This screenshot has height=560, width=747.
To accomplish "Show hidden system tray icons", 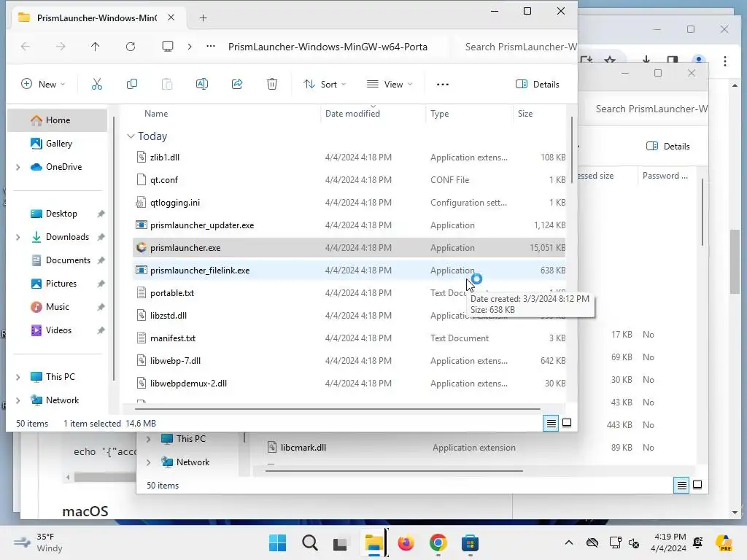I will click(x=569, y=542).
